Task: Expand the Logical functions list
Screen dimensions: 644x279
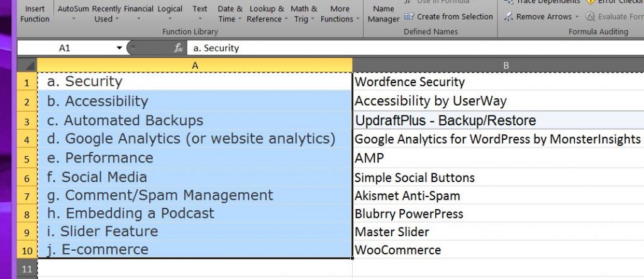Action: coord(170,14)
